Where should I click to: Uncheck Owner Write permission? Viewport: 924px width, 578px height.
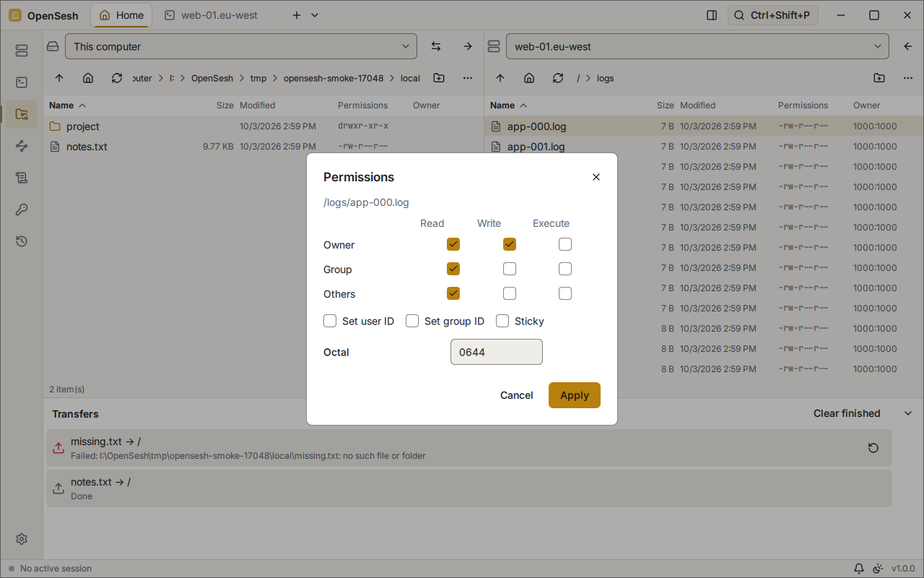510,244
